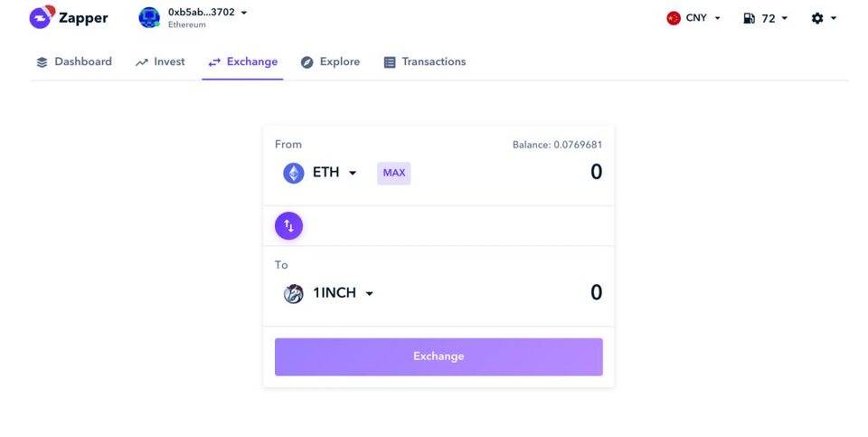The image size is (868, 437).
Task: Go to the Dashboard tab
Action: click(74, 62)
